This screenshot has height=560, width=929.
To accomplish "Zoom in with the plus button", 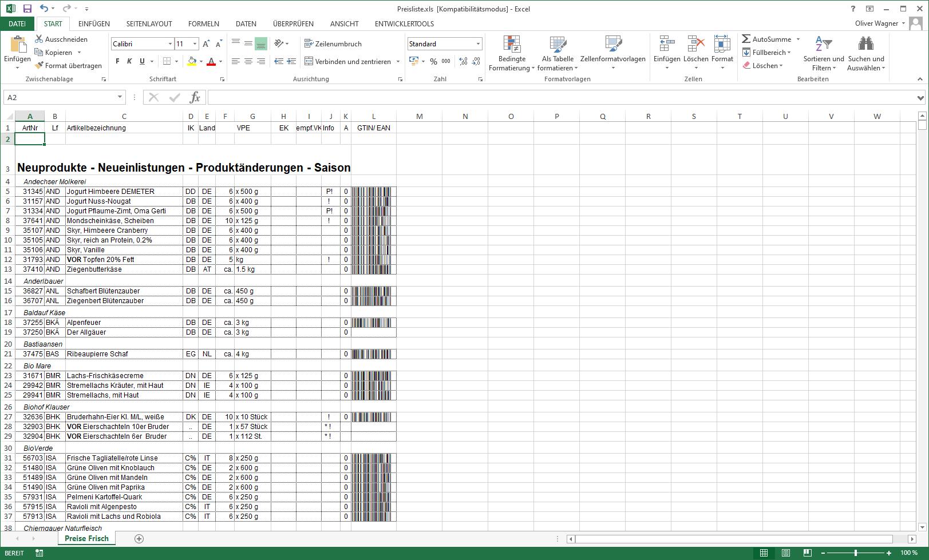I will (x=889, y=553).
